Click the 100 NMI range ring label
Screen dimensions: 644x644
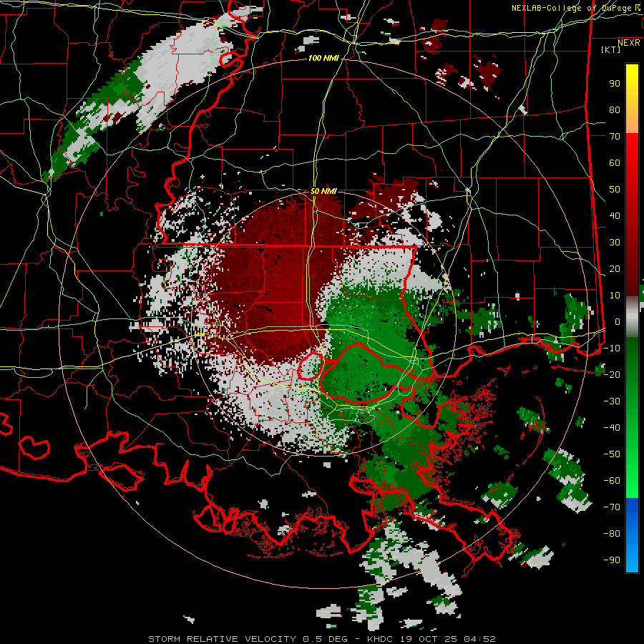(323, 59)
